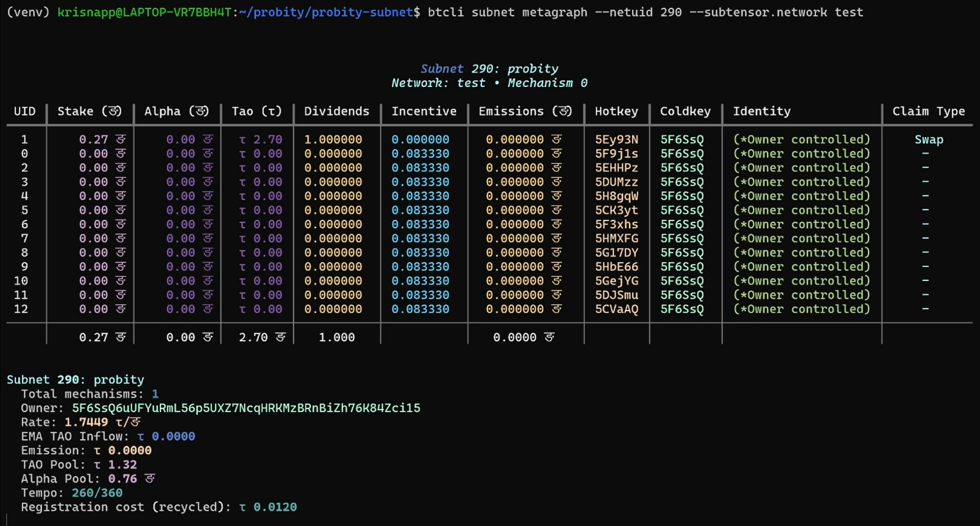The image size is (980, 526).
Task: Click the Tempo value 260/360
Action: pos(97,493)
